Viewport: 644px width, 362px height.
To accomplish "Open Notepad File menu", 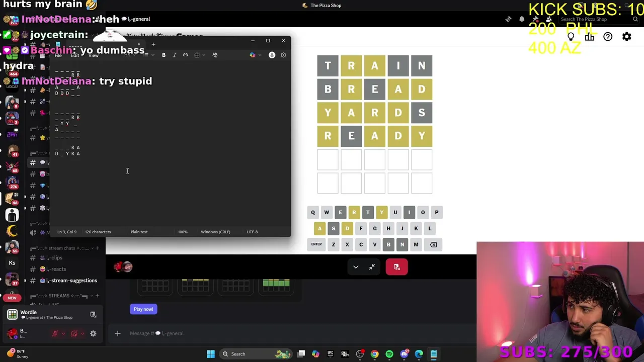I will pos(58,55).
